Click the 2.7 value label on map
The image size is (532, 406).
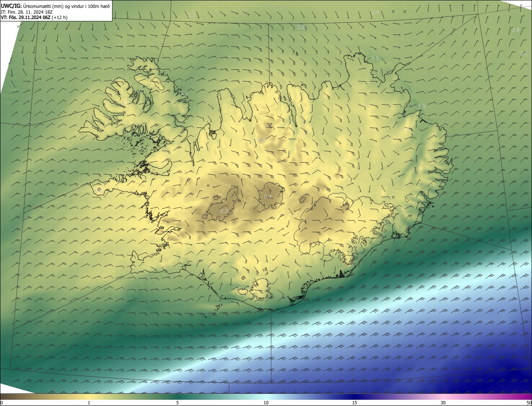coord(524,53)
